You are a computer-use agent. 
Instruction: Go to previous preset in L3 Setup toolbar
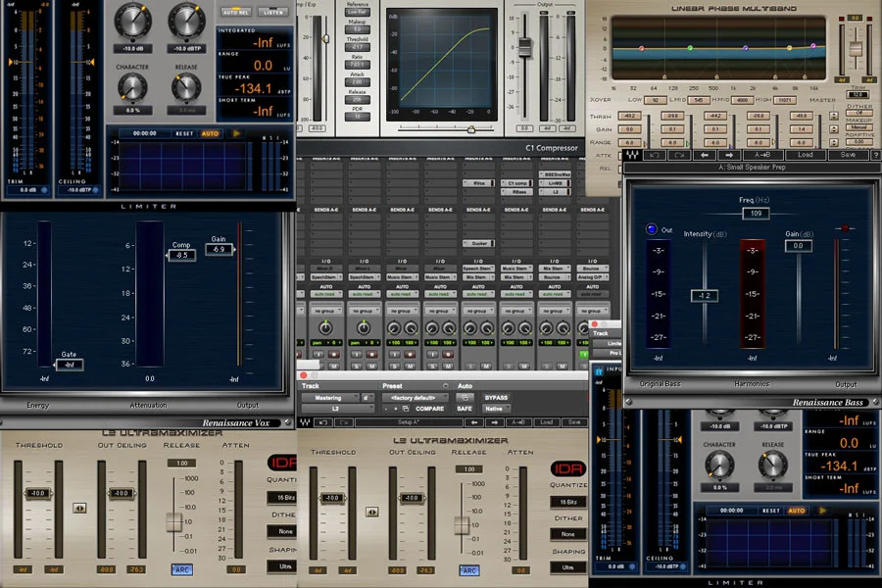[474, 422]
